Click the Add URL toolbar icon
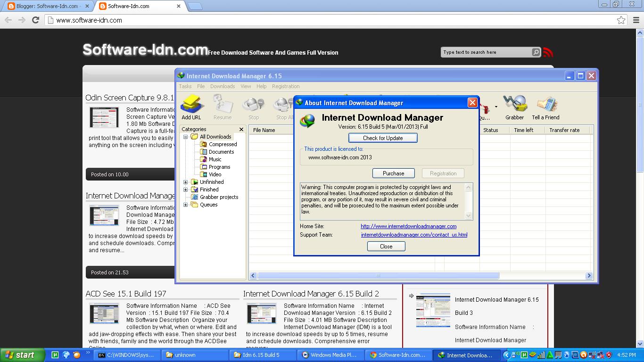This screenshot has height=362, width=644. click(191, 107)
